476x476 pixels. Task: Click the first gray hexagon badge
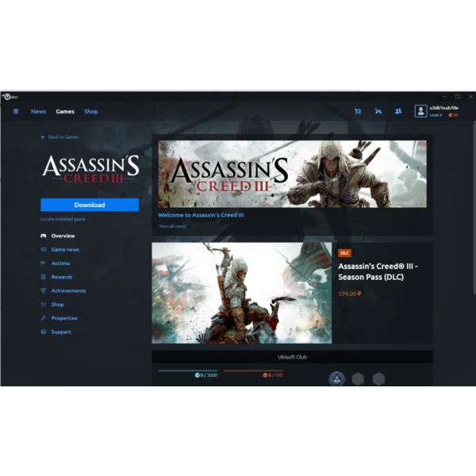point(358,379)
